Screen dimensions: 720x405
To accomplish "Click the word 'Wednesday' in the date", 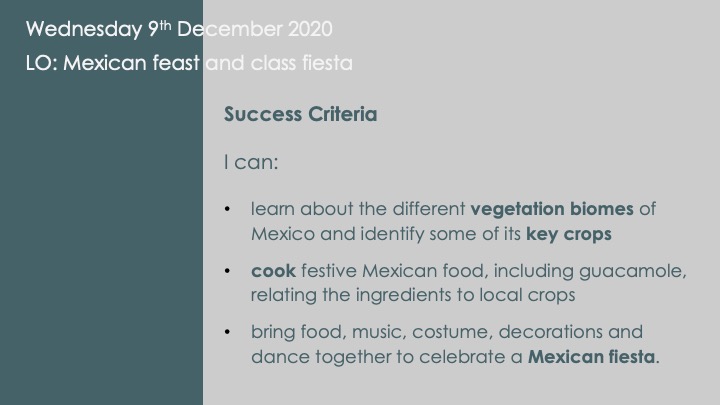I will click(84, 30).
